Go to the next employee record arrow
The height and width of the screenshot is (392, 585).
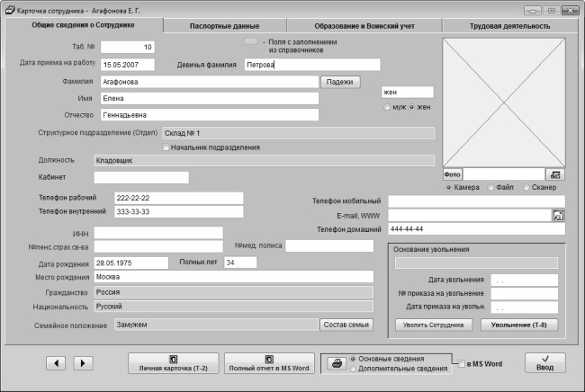82,363
